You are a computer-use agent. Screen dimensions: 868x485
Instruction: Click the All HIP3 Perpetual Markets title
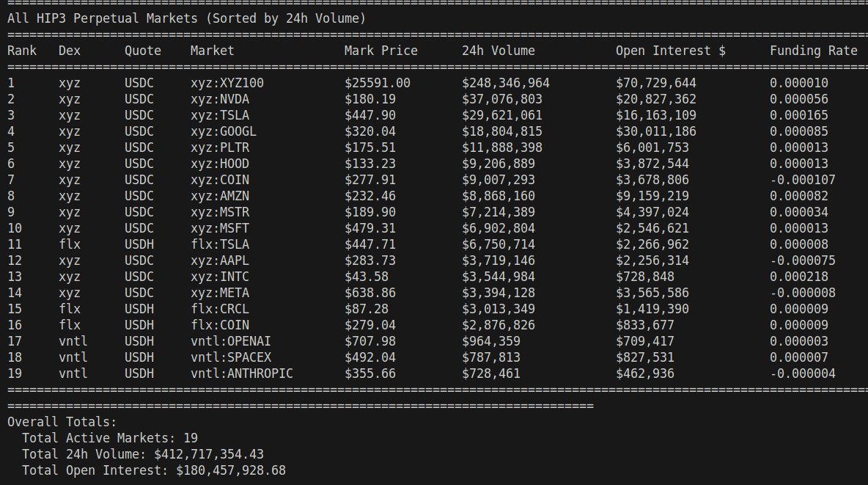coord(186,18)
